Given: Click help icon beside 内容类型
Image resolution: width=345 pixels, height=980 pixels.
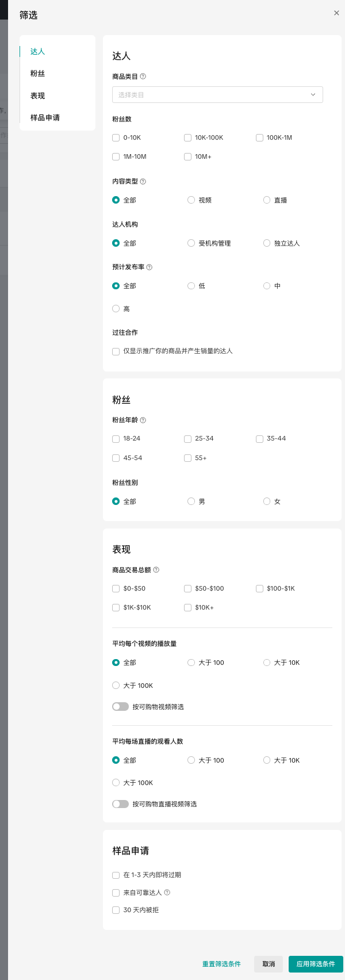Looking at the screenshot, I should point(143,182).
